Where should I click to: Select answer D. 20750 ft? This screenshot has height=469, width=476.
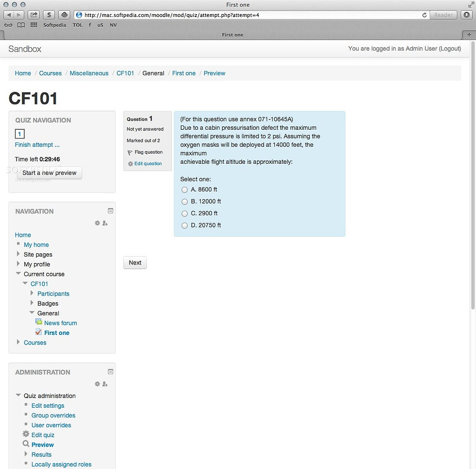pos(184,226)
